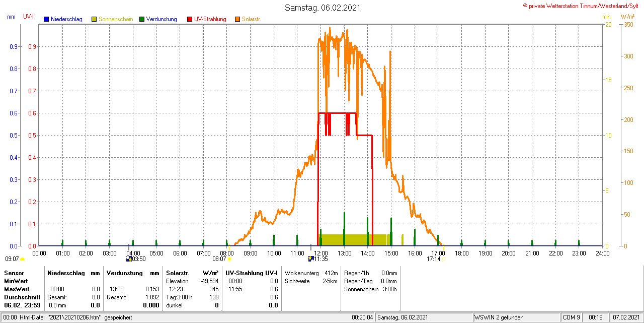Click the moon time 03:50
The width and height of the screenshot is (644, 323).
pyautogui.click(x=139, y=259)
